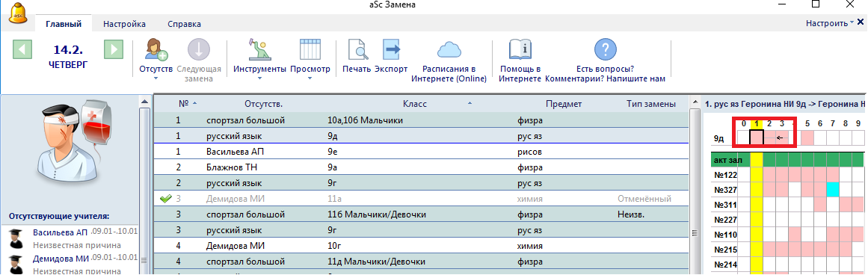Select row Блажнов ТН 9а физра
868x275 pixels.
[x=421, y=167]
